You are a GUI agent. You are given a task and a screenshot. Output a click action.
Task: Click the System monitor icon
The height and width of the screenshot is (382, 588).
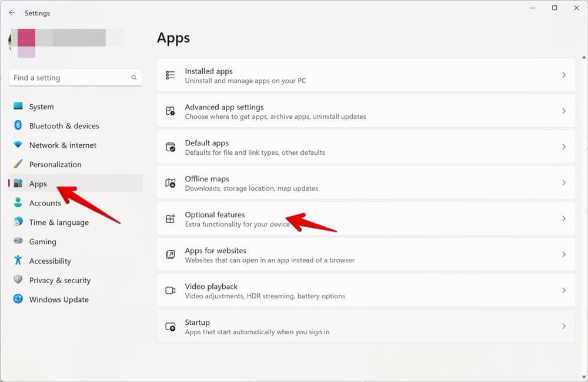point(18,106)
